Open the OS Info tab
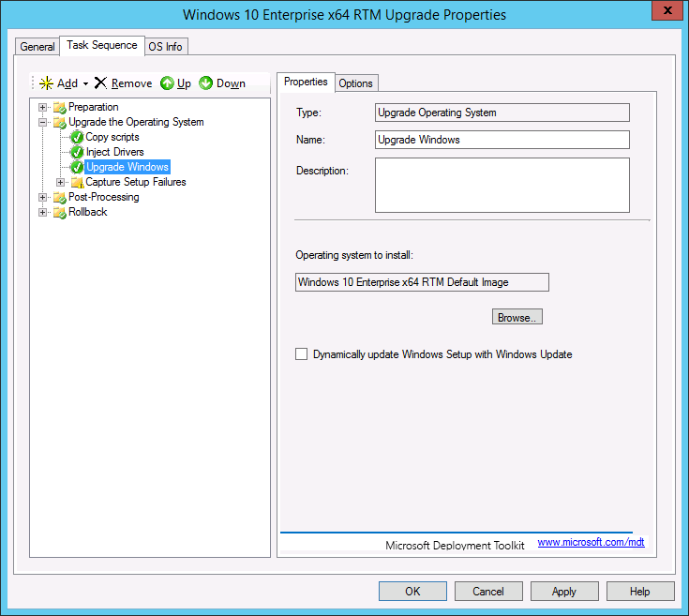The height and width of the screenshot is (616, 689). [165, 47]
